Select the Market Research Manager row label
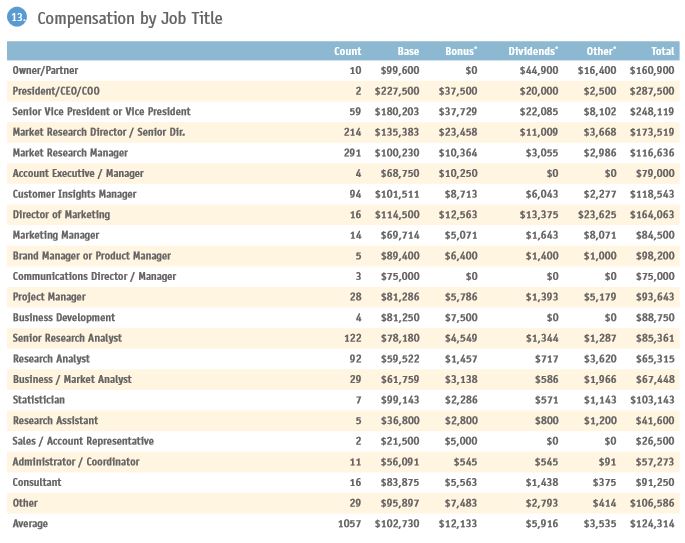The width and height of the screenshot is (685, 543). [x=70, y=153]
